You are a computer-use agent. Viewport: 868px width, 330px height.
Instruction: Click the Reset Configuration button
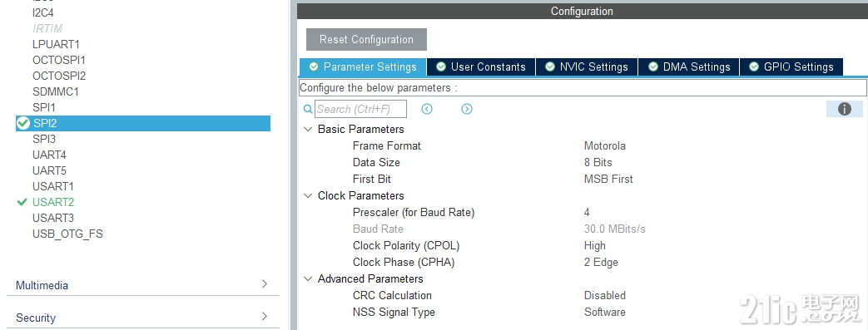coord(366,39)
